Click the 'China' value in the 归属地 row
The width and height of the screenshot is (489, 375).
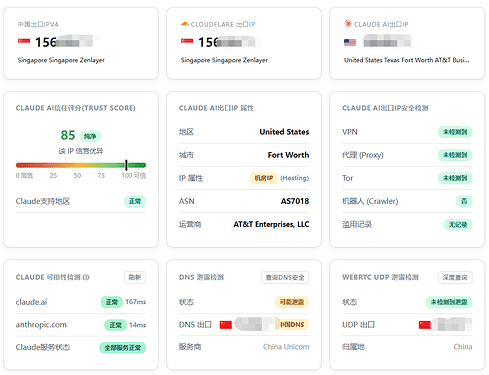click(463, 347)
